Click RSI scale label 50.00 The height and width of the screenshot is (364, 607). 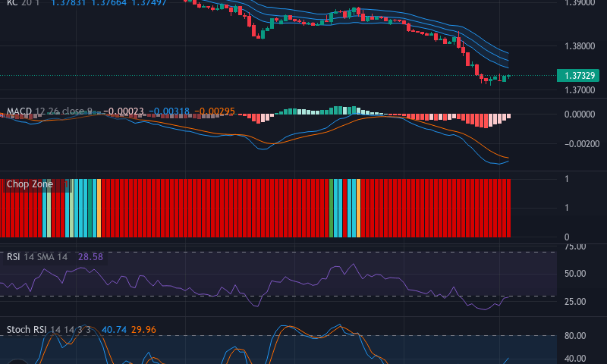[x=575, y=274]
